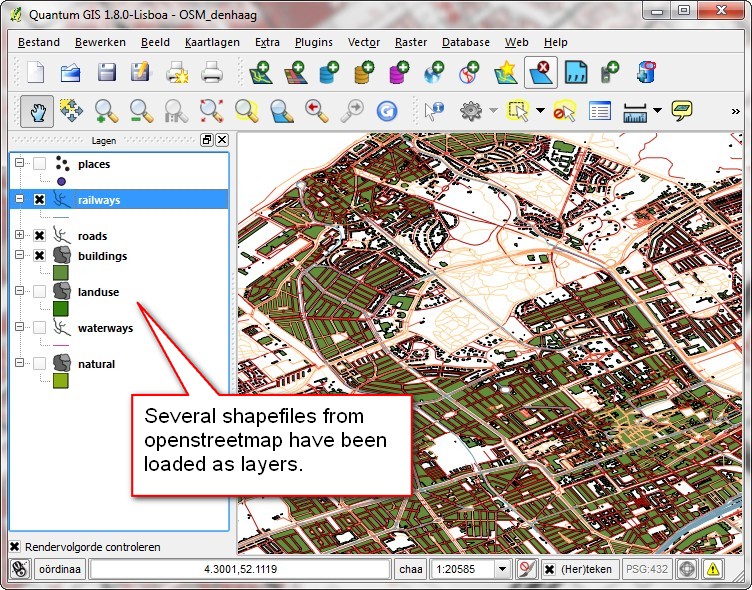Open the Raster menu
This screenshot has width=752, height=590.
pyautogui.click(x=411, y=42)
